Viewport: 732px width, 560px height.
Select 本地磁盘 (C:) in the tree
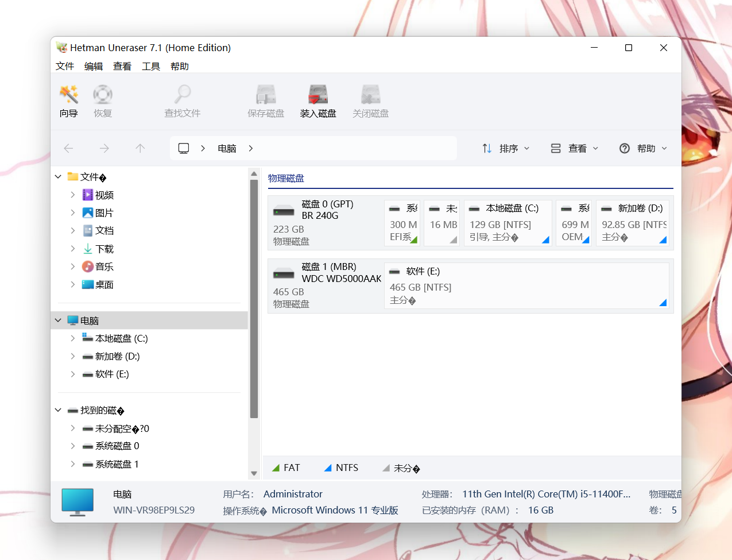115,338
